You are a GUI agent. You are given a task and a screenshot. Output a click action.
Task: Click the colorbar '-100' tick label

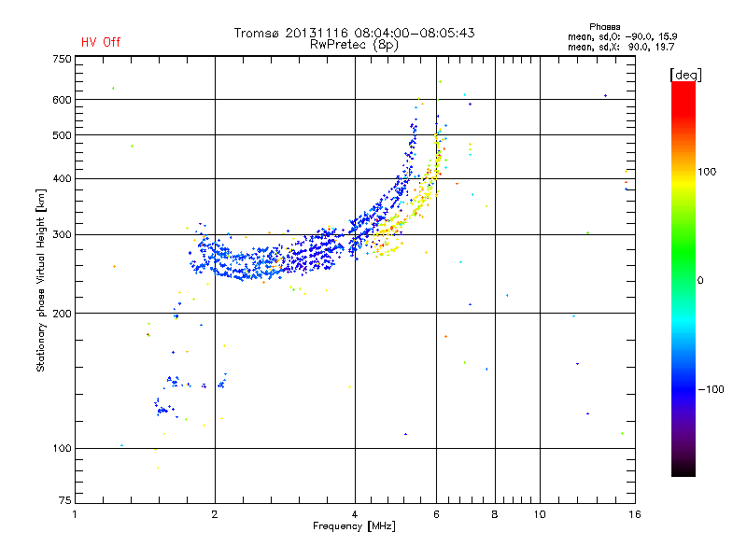[x=711, y=389]
